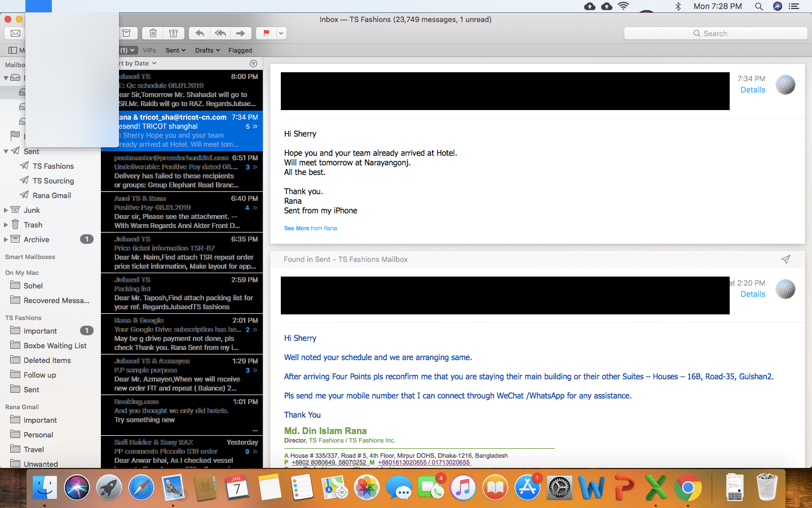
Task: Click the Send Again paper plane icon
Action: pyautogui.click(x=785, y=259)
